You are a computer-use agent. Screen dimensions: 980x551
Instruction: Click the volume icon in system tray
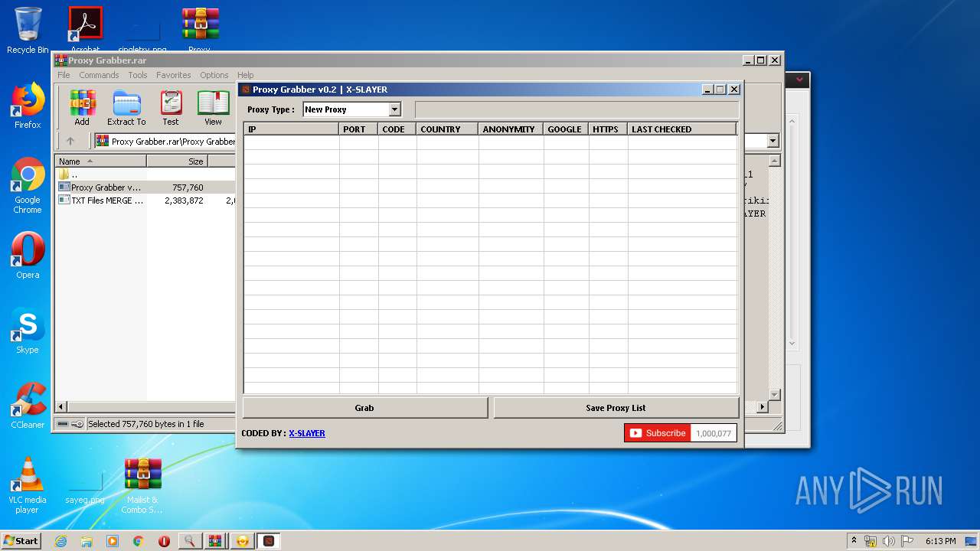tap(889, 541)
